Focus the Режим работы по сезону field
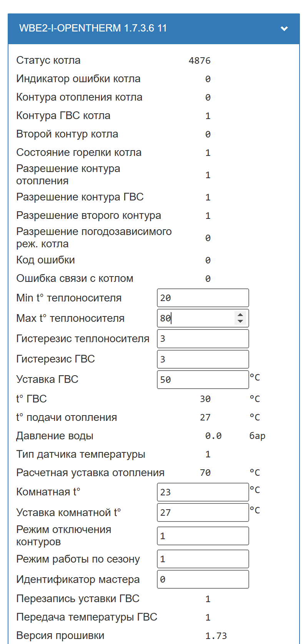Screen dimensions: 303x644 (203, 559)
